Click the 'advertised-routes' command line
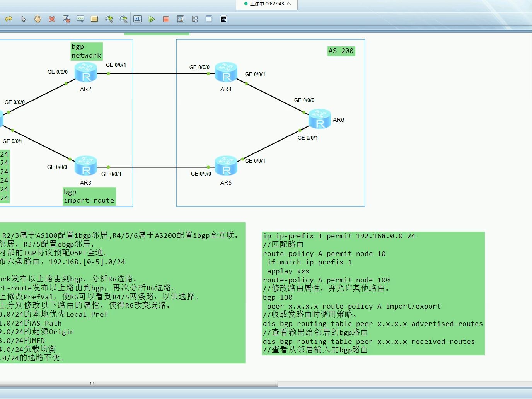 tap(373, 324)
